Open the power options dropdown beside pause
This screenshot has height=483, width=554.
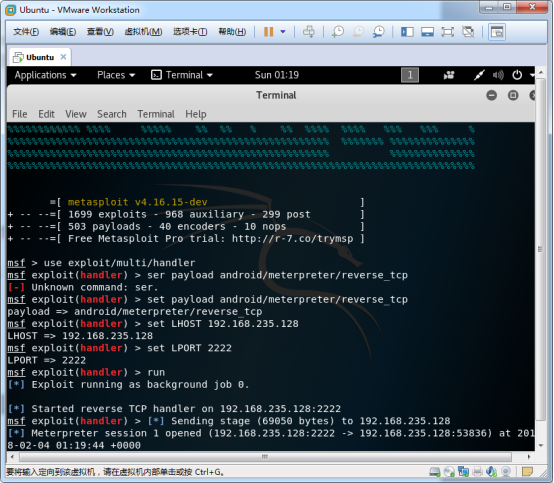coord(283,32)
